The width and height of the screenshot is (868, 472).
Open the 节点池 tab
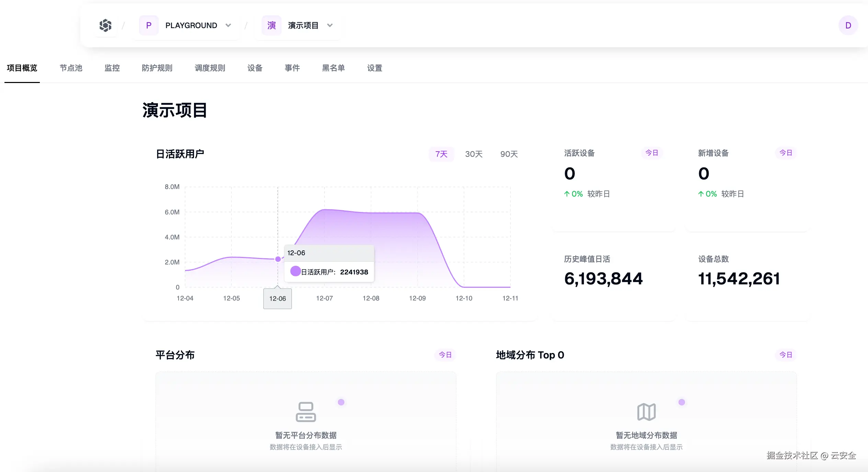click(x=71, y=68)
